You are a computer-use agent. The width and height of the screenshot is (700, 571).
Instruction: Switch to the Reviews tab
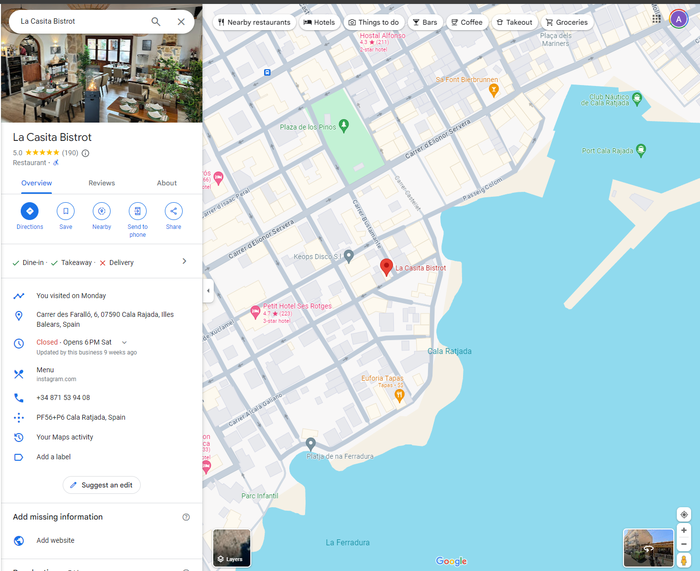pyautogui.click(x=102, y=183)
